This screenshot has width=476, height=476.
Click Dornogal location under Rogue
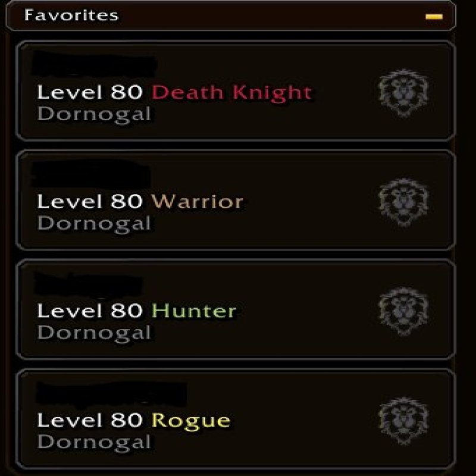pos(94,443)
